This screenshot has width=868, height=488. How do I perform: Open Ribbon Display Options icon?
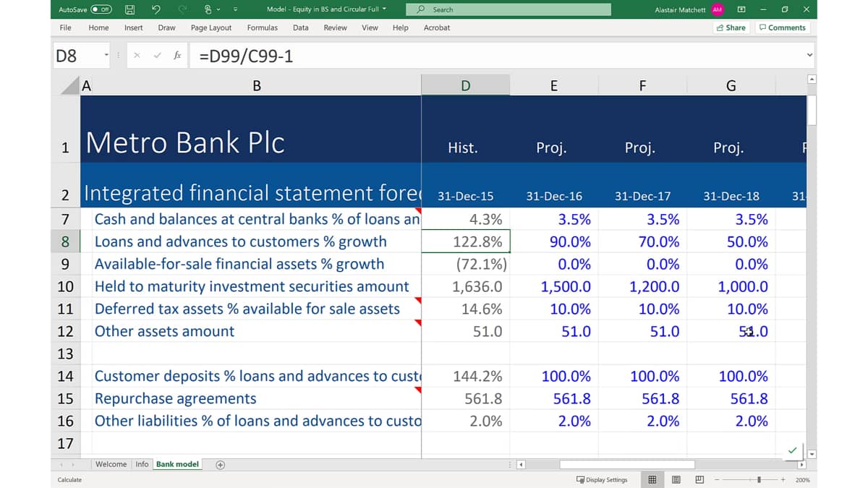(741, 9)
